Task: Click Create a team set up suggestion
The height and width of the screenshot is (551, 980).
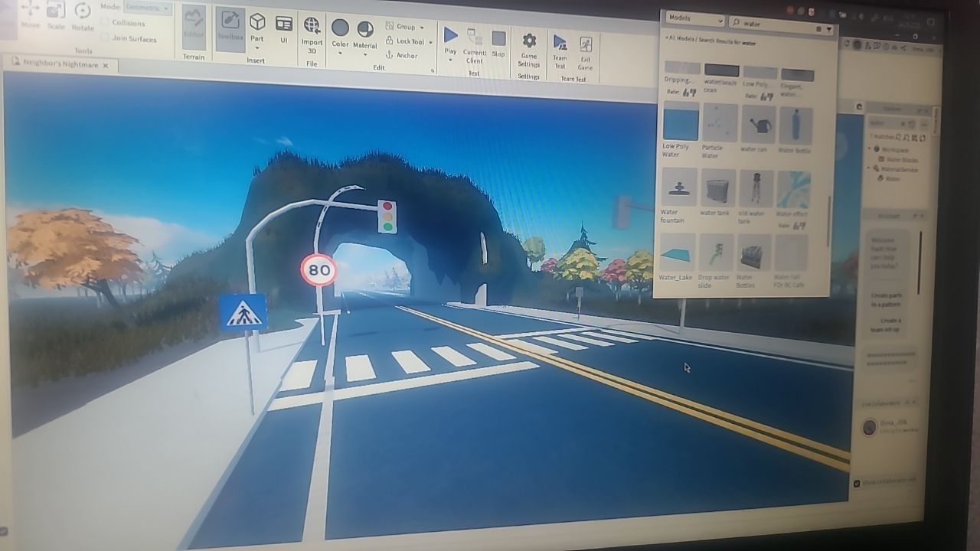Action: click(886, 324)
